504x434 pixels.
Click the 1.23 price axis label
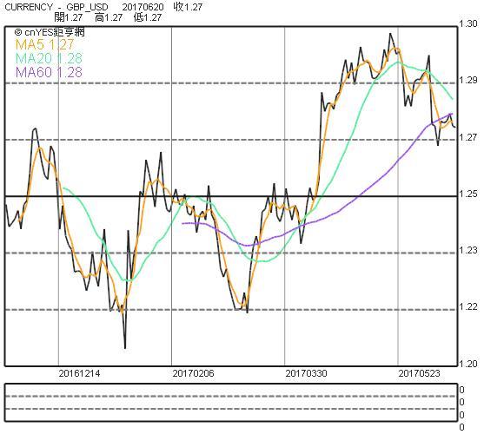468,250
